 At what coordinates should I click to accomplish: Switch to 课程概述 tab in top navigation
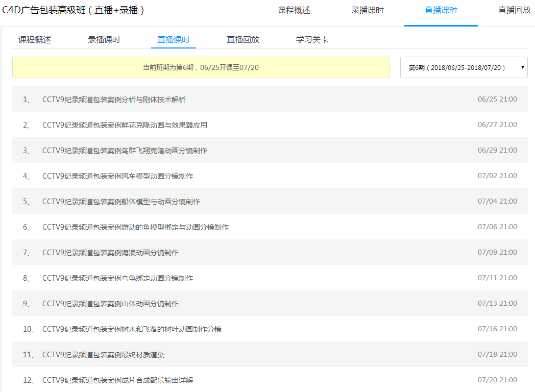tap(294, 10)
